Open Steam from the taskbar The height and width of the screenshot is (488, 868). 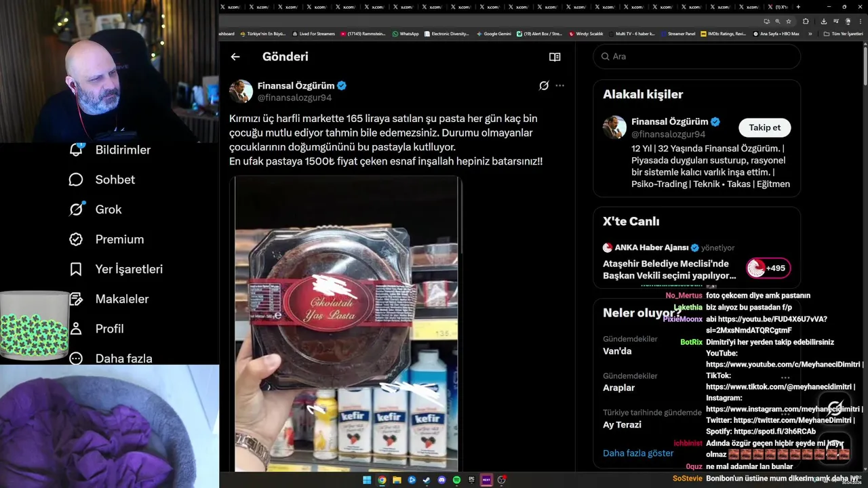pos(427,480)
